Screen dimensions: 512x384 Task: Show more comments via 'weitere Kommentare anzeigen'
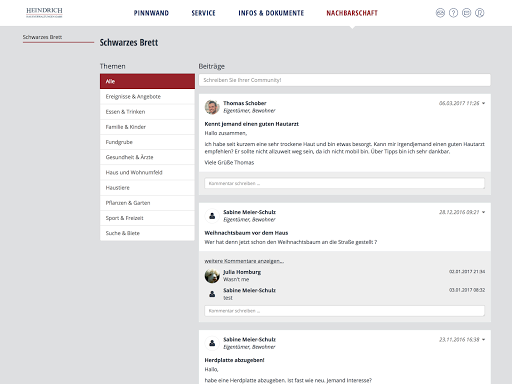tap(244, 261)
